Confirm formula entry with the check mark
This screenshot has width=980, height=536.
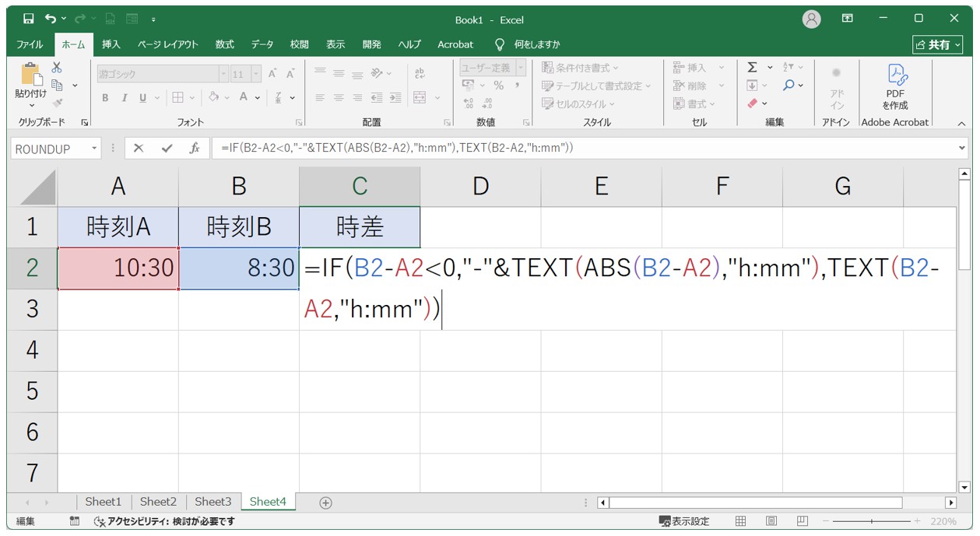(167, 148)
